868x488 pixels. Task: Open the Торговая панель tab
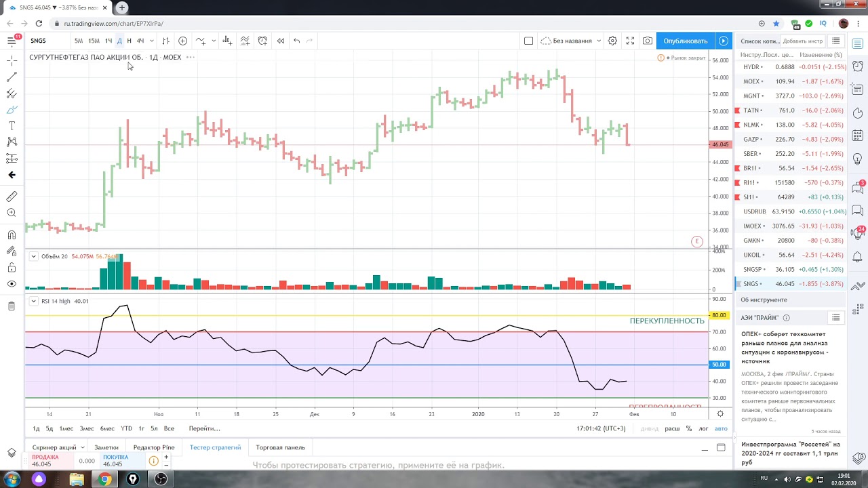tap(280, 447)
